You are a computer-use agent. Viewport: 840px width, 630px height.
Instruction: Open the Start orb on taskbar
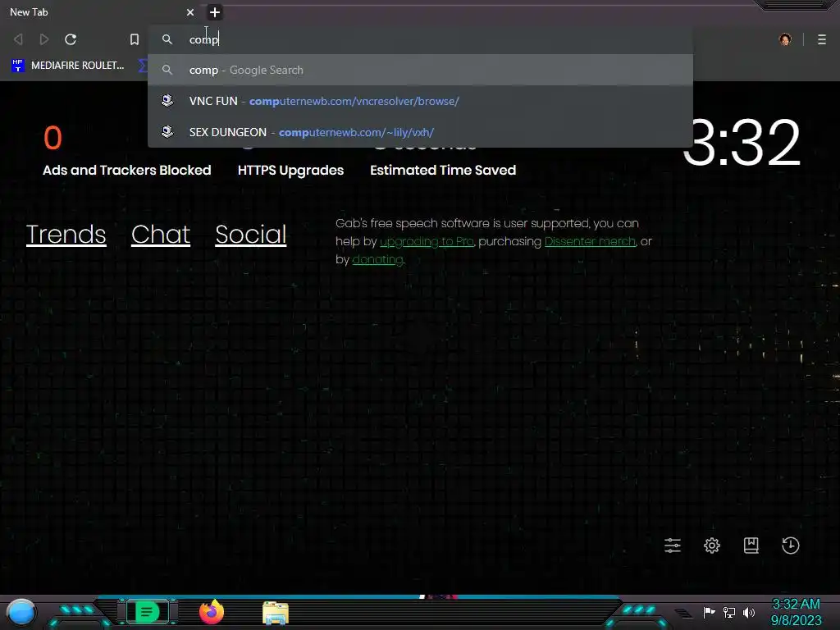(21, 612)
